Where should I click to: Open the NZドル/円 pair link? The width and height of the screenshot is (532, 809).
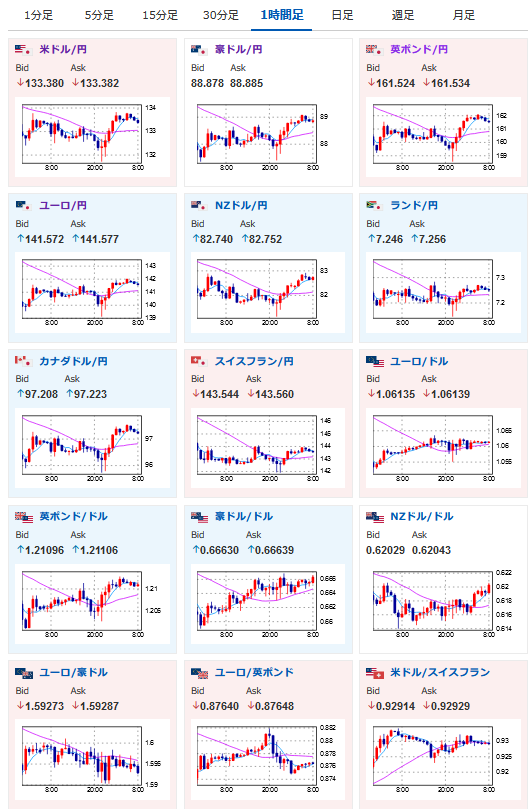(241, 205)
